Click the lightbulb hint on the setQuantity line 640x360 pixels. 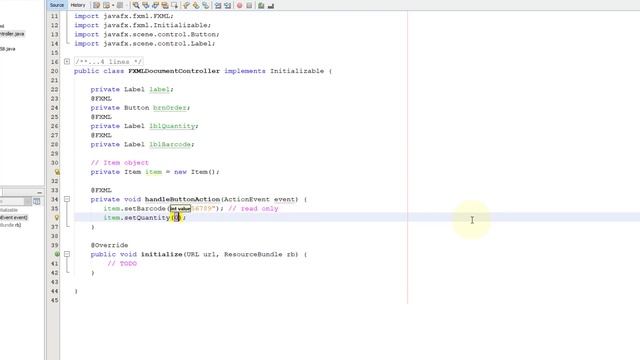(57, 218)
